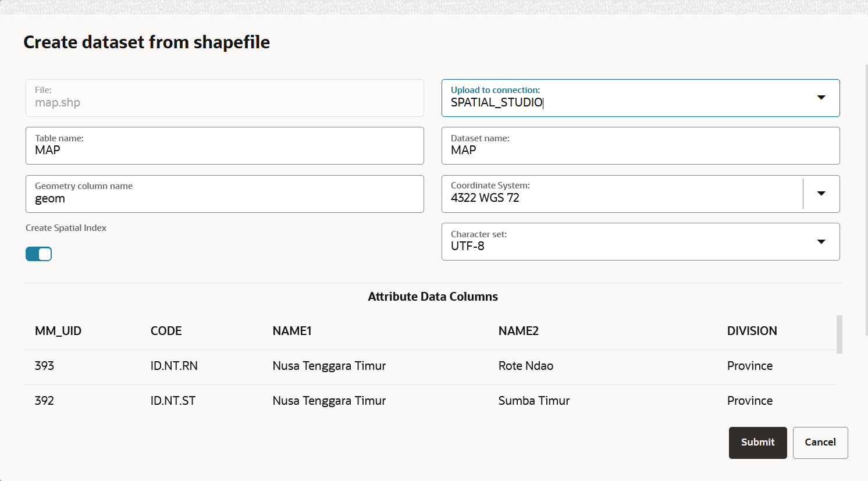
Task: Click the Create dataset from shapefile title
Action: pyautogui.click(x=147, y=42)
